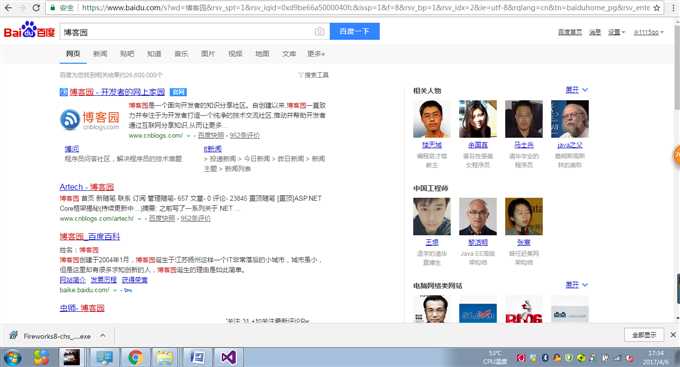Viewport: 680px width, 367px height.
Task: Click the browser back arrow
Action: click(x=8, y=8)
